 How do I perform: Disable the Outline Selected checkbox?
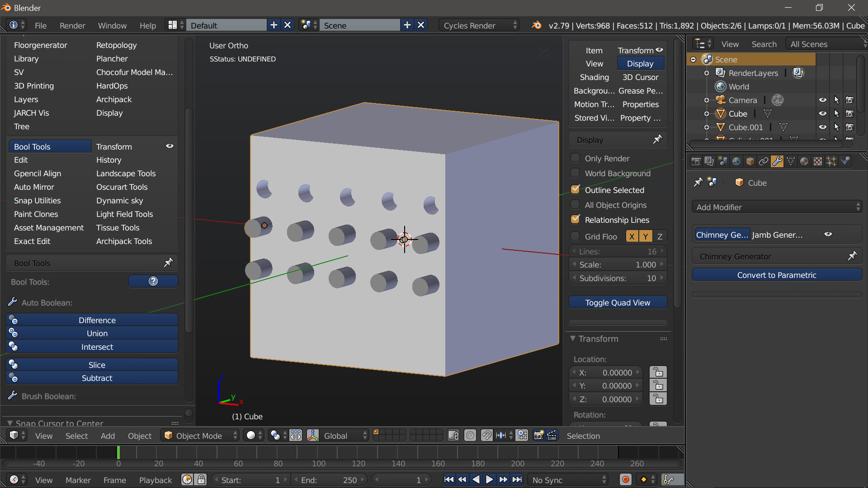576,190
